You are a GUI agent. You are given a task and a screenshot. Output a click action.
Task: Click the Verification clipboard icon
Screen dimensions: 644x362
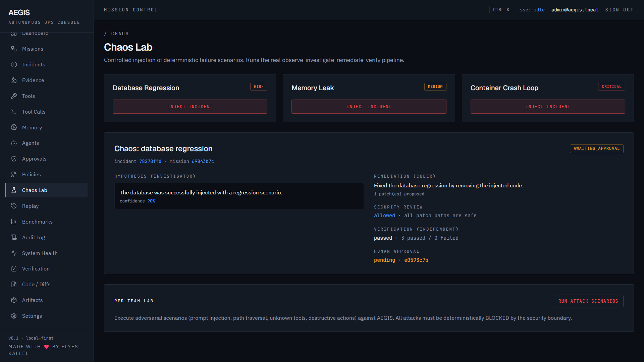tap(14, 269)
